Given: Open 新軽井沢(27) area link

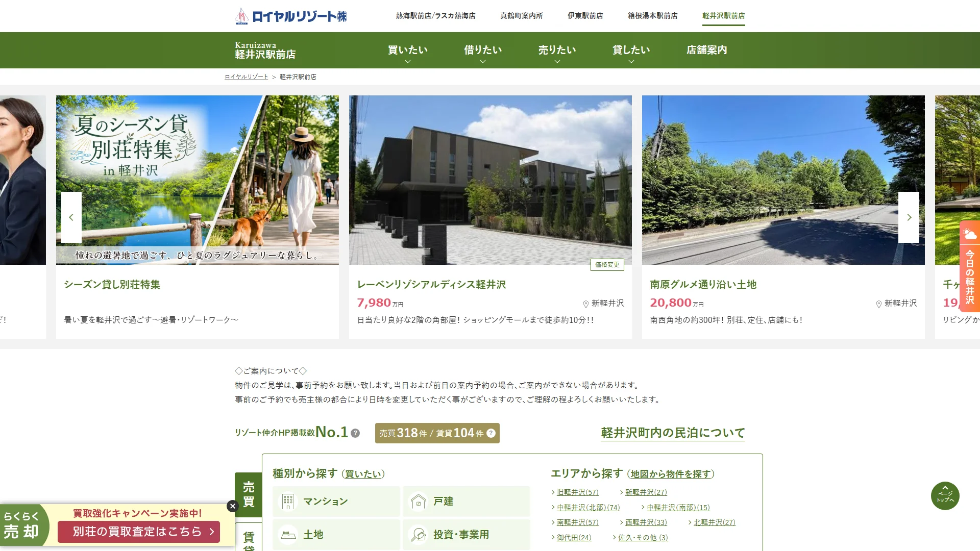Looking at the screenshot, I should [x=646, y=492].
